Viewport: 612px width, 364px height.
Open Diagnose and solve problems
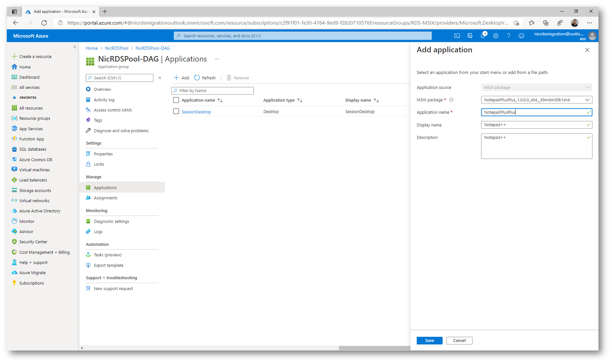(117, 131)
